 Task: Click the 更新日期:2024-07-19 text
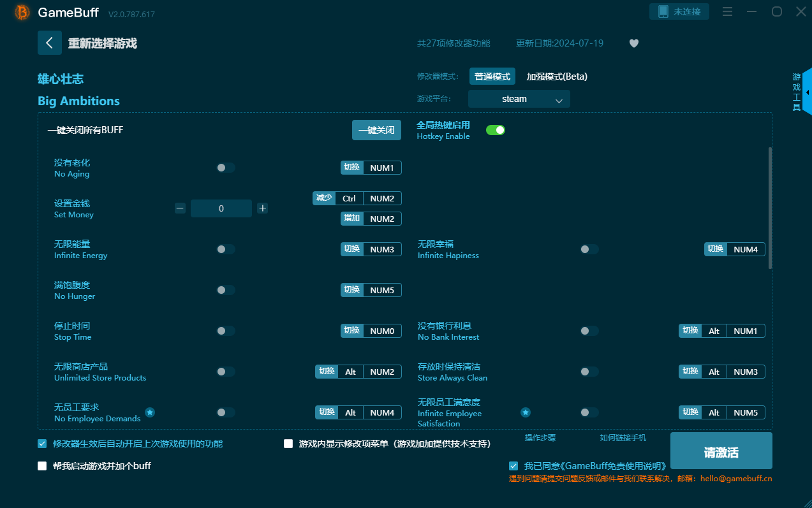tap(559, 43)
